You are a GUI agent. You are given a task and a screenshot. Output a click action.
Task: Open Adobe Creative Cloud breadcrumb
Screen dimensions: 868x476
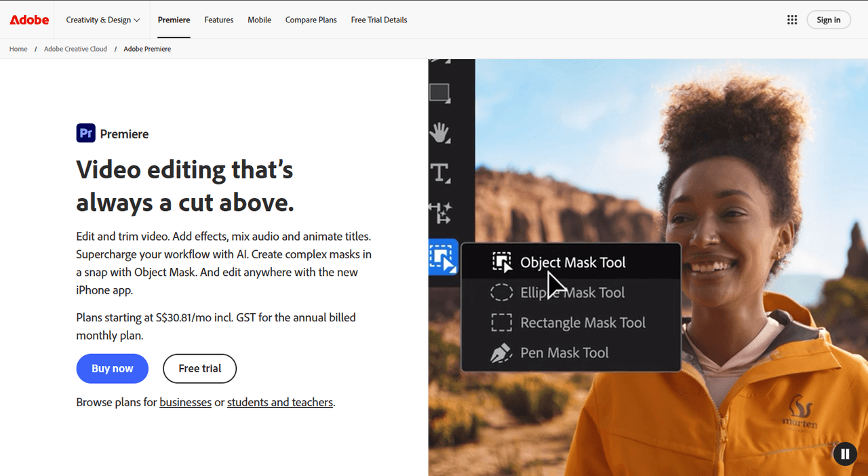click(75, 49)
